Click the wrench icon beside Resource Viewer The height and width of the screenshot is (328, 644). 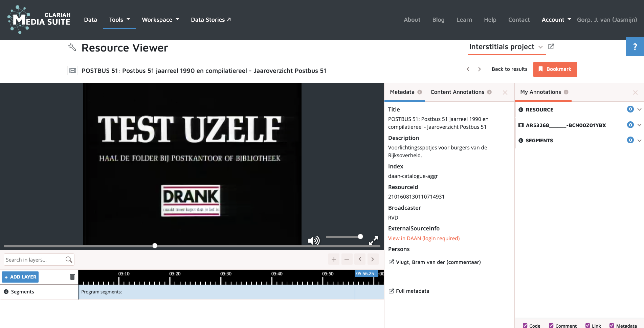72,47
